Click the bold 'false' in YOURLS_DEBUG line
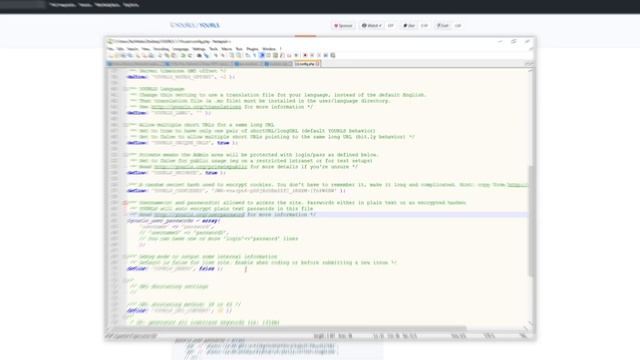The width and height of the screenshot is (640, 360). (207, 269)
